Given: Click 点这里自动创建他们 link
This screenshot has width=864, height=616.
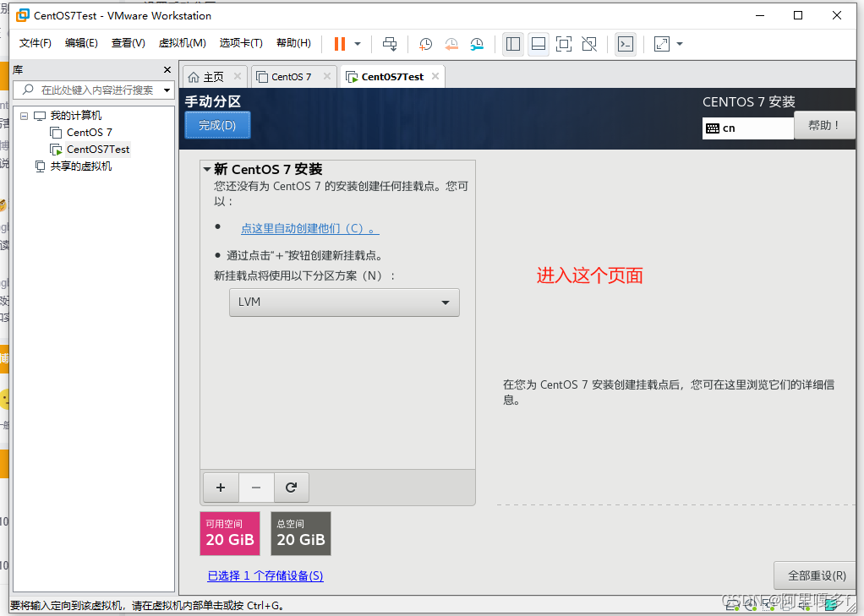Looking at the screenshot, I should pyautogui.click(x=309, y=228).
